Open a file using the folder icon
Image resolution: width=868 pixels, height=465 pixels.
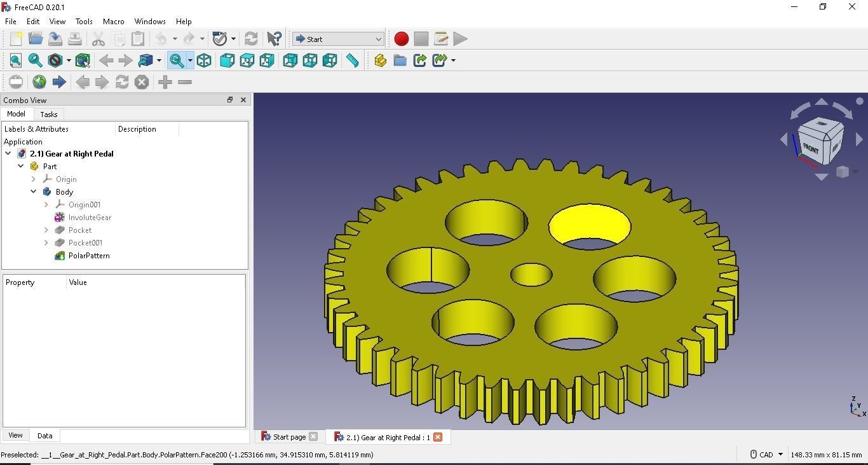(x=36, y=39)
